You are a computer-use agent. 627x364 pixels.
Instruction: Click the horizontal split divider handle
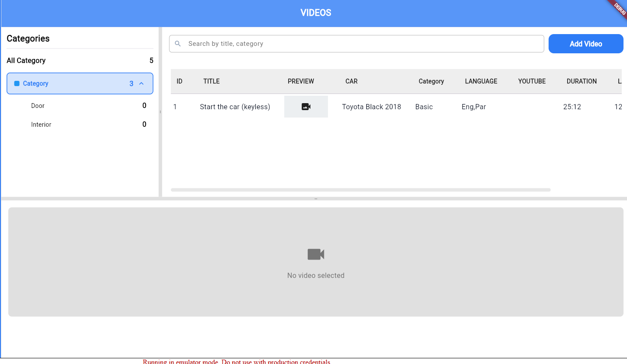316,199
